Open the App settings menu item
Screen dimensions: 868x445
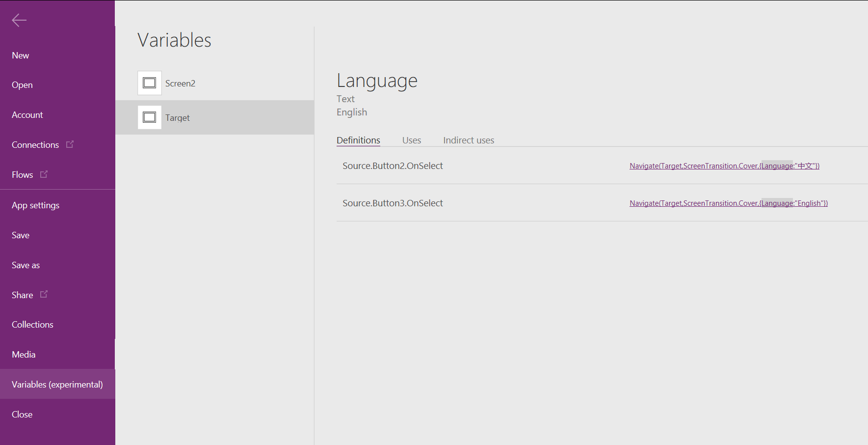pyautogui.click(x=35, y=205)
